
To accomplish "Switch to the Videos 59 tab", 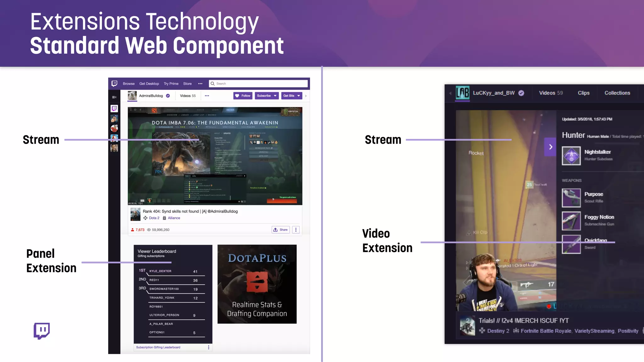I will pyautogui.click(x=551, y=93).
